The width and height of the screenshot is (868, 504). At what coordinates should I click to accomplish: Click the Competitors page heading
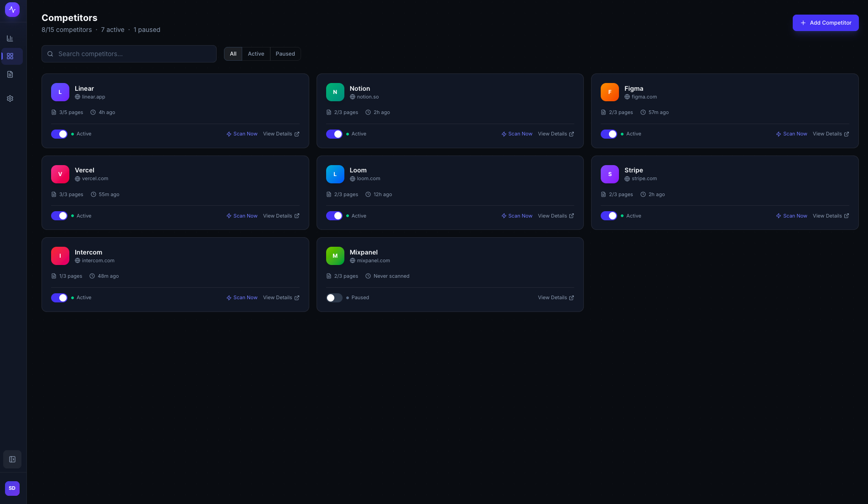coord(69,18)
